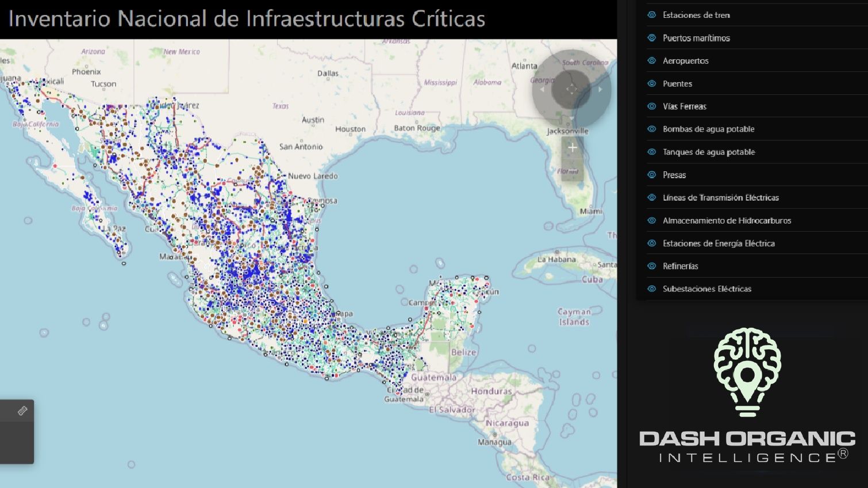Toggle visibility of Aeropuertos layer

click(652, 60)
